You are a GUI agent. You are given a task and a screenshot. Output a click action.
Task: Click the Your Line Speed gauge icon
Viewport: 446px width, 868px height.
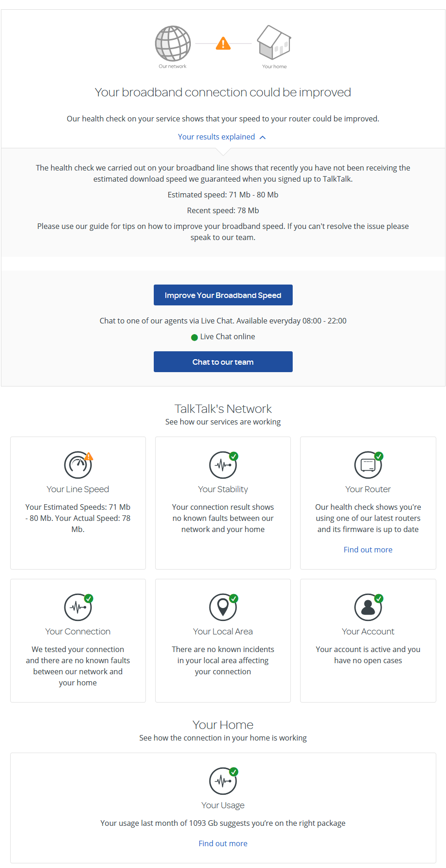tap(78, 465)
